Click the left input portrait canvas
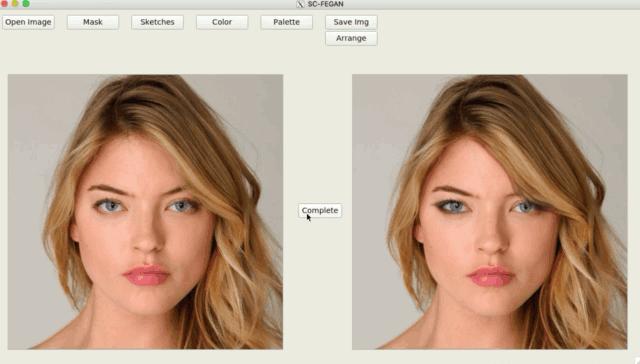This screenshot has width=640, height=364. pos(145,212)
